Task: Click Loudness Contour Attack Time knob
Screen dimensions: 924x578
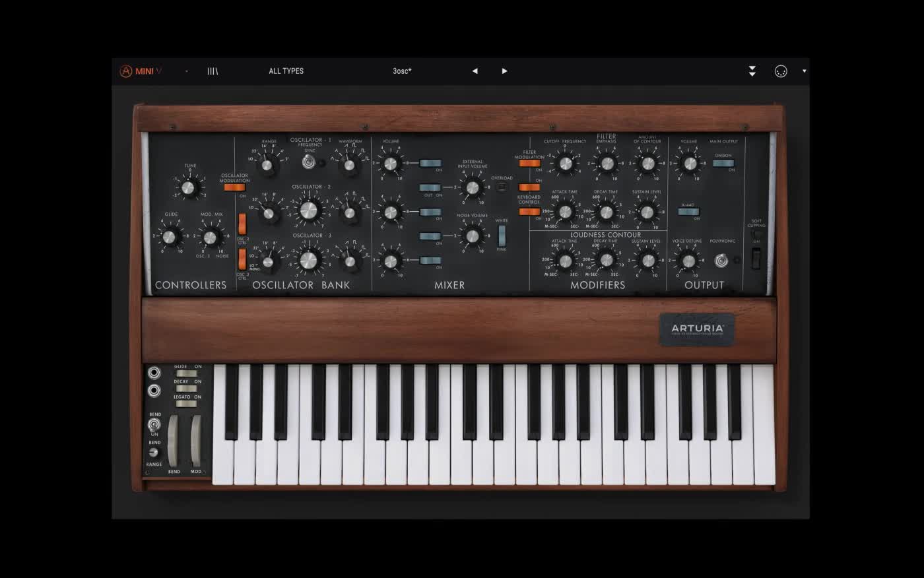Action: point(565,261)
